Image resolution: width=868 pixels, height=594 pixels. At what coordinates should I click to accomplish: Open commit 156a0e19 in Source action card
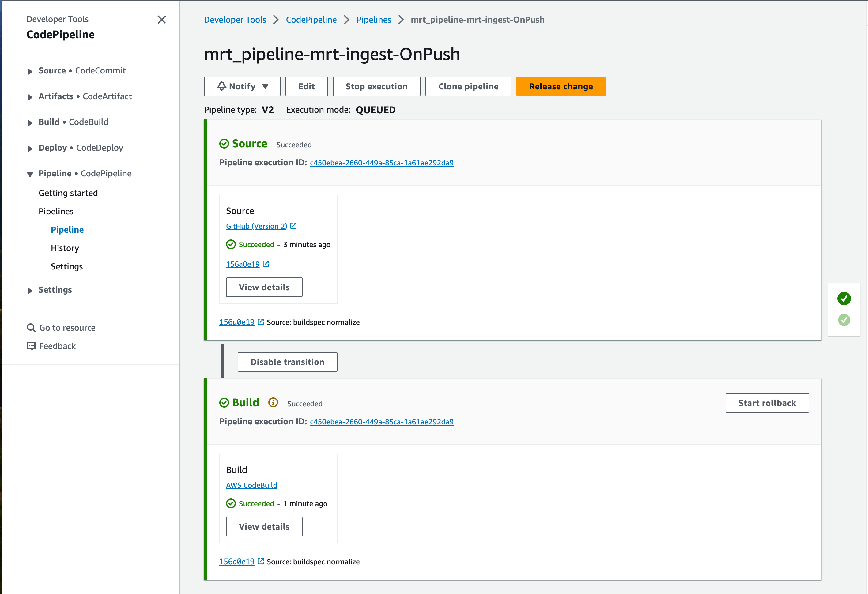(x=243, y=264)
